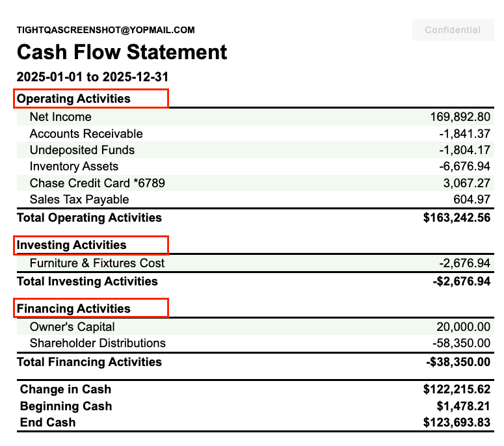
Task: Select the Undeposited Funds line item
Action: (82, 150)
